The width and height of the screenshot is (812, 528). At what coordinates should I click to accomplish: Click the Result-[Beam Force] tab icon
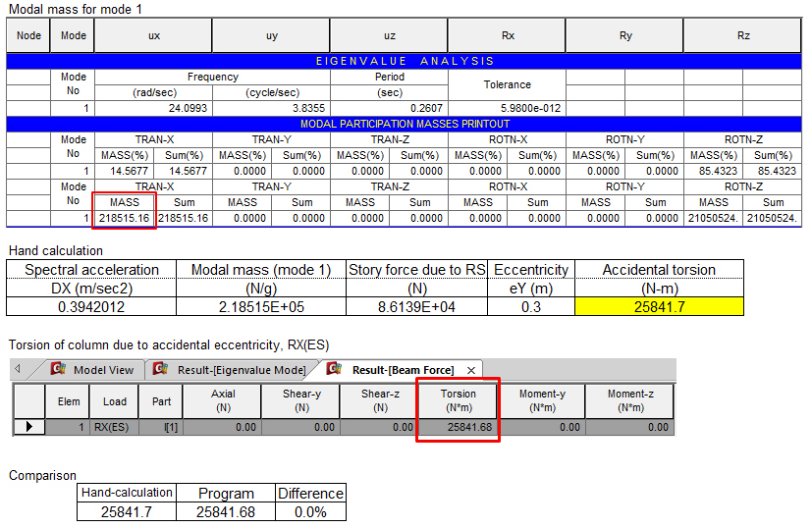(x=336, y=370)
